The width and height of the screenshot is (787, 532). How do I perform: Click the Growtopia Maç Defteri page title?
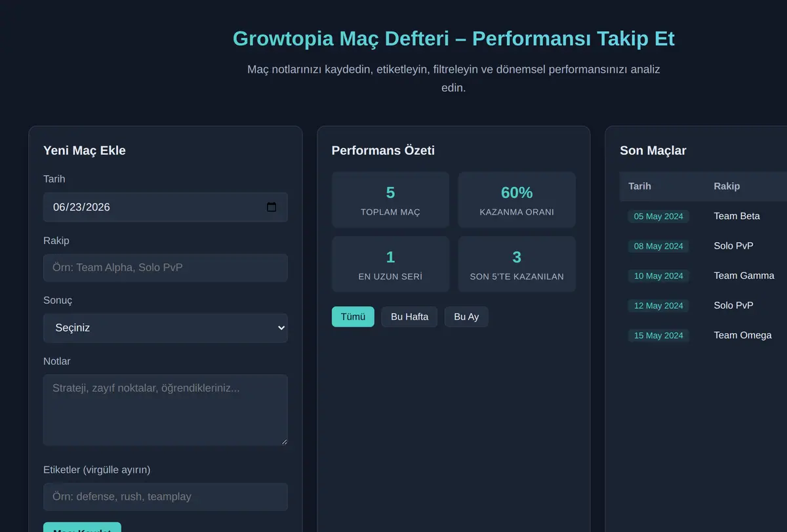(454, 38)
